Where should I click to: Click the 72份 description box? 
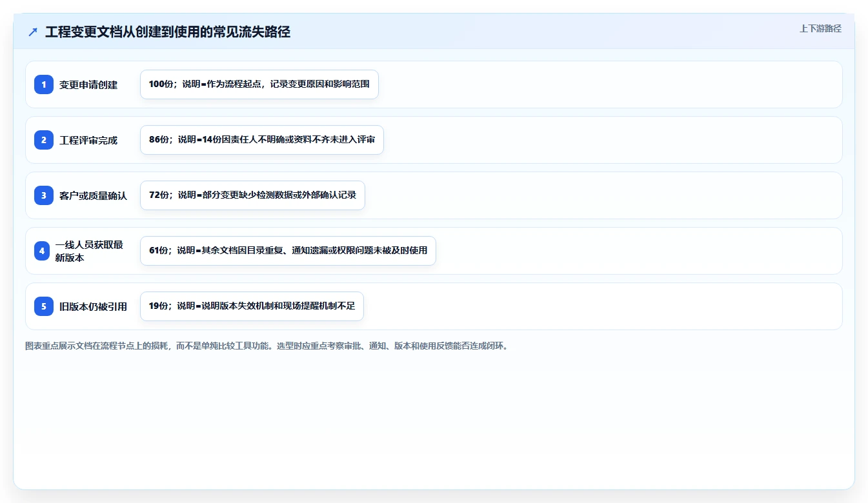[x=252, y=195]
